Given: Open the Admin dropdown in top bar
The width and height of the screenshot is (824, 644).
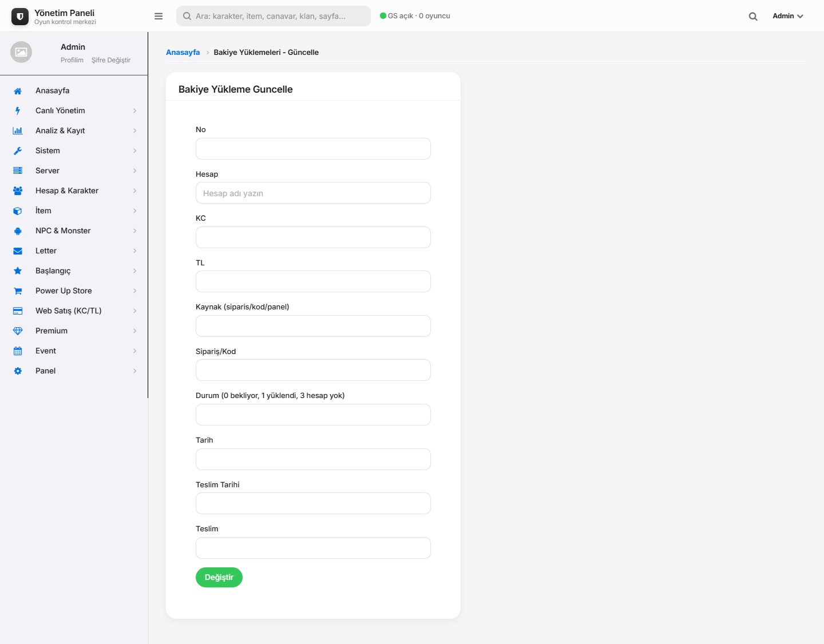Looking at the screenshot, I should point(788,16).
